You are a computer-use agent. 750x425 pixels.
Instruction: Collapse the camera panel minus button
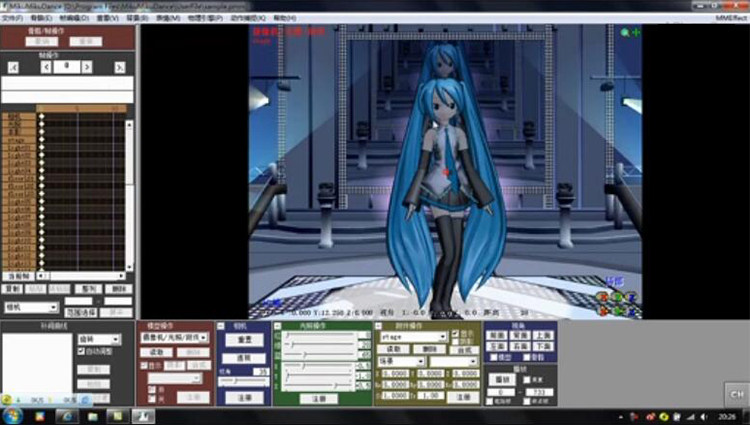pos(221,326)
